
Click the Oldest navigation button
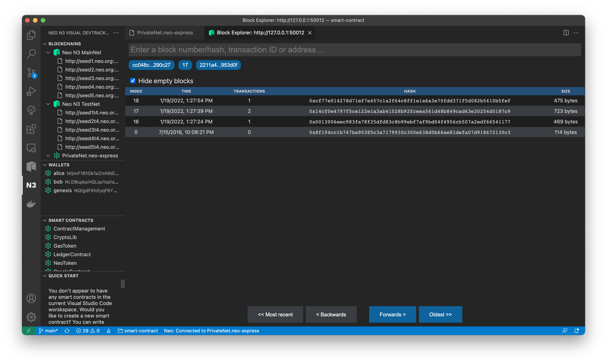point(440,314)
